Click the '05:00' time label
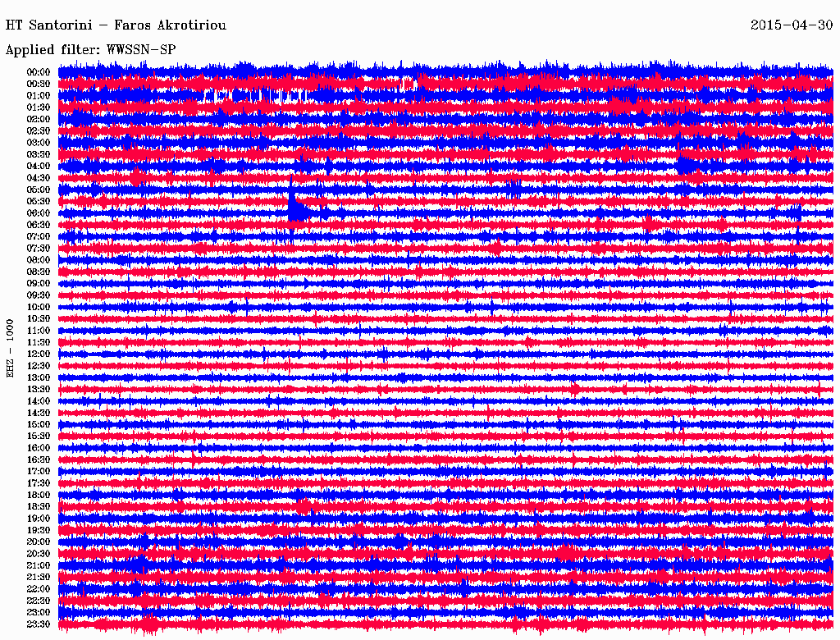Image resolution: width=840 pixels, height=640 pixels. 39,190
